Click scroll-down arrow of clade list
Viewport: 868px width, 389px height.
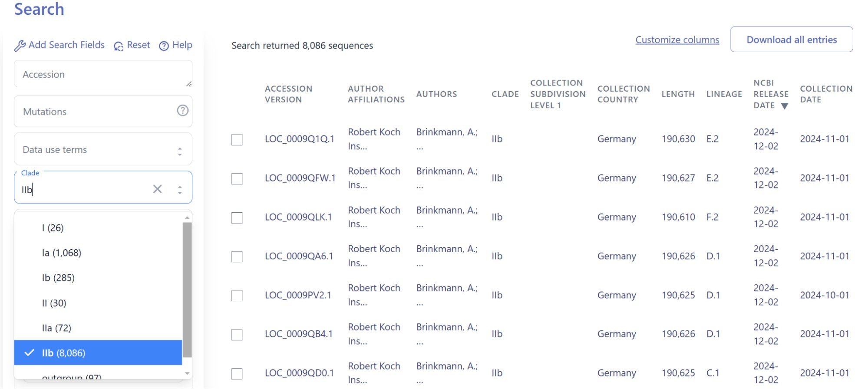[187, 373]
